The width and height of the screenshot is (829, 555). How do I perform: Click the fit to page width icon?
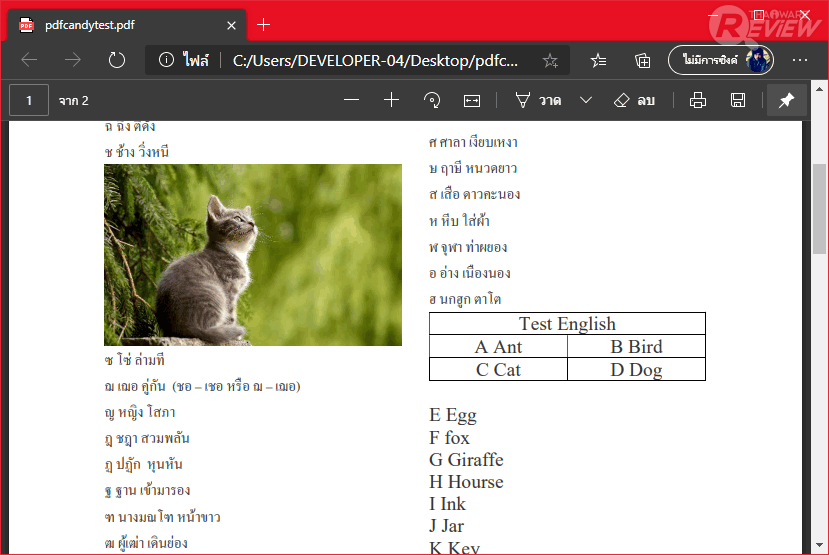click(x=472, y=100)
